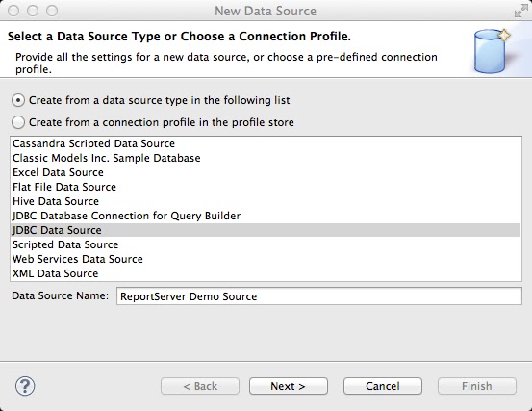Select the JDBC Data Source item
The width and height of the screenshot is (532, 411).
(266, 230)
